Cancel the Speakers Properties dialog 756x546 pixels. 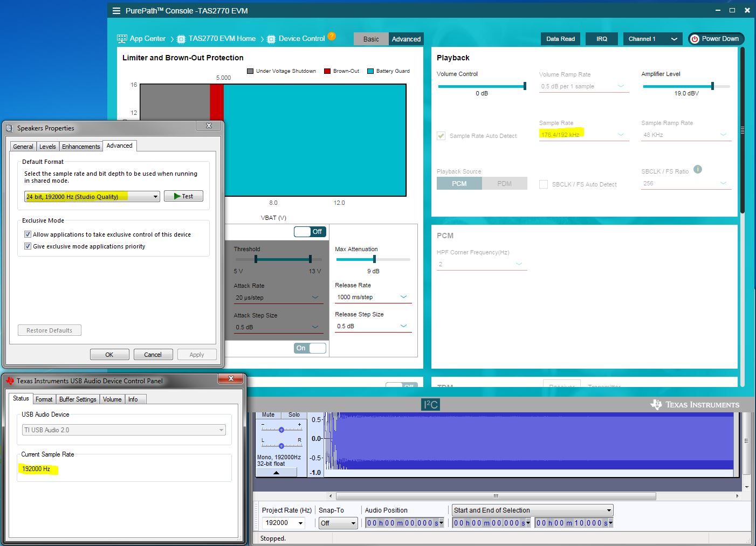click(153, 355)
